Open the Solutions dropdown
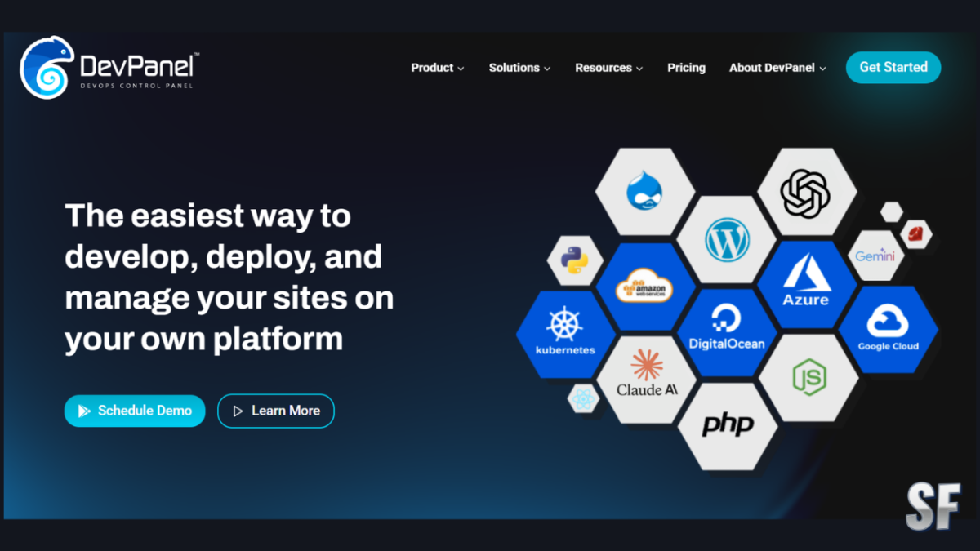The width and height of the screenshot is (980, 551). pyautogui.click(x=519, y=68)
